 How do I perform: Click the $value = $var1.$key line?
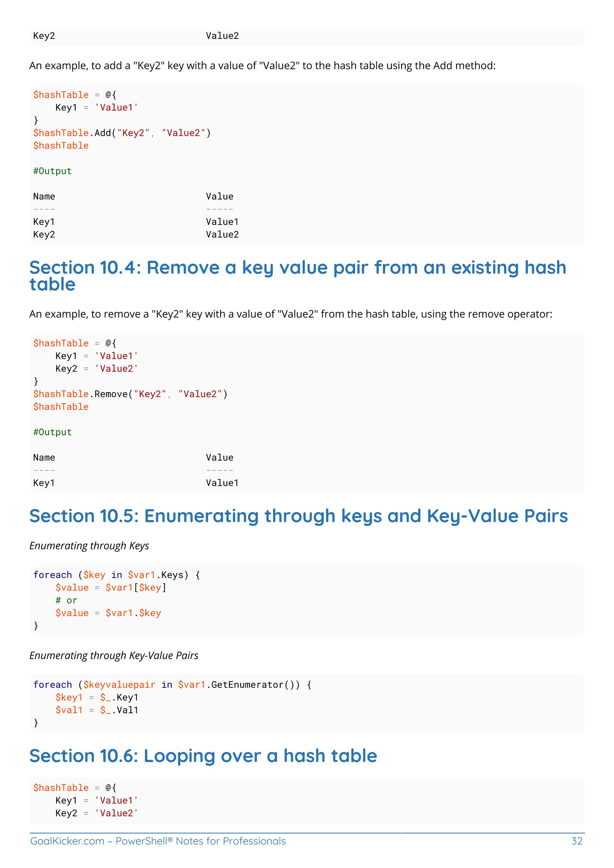[108, 613]
